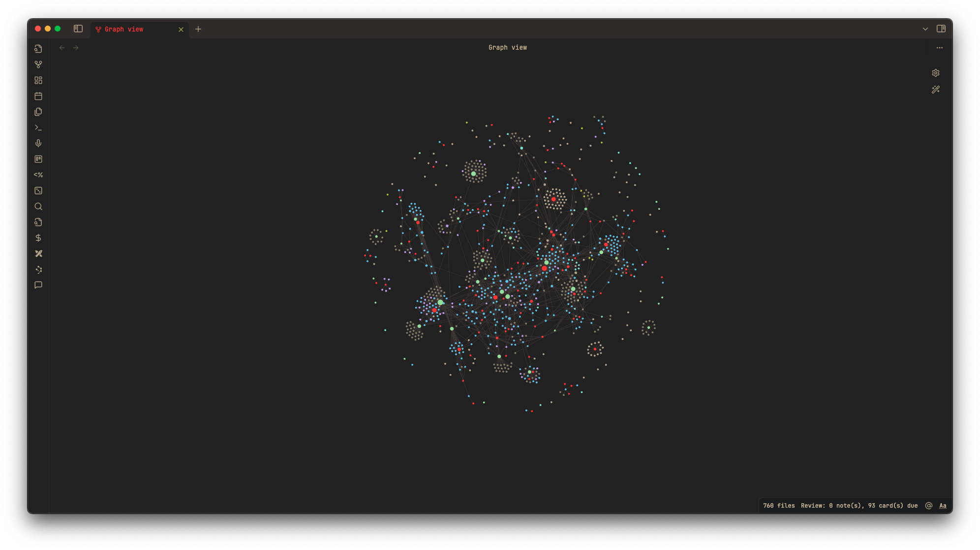Expand the tab list chevron dropdown
Viewport: 980px width, 550px height.
point(925,29)
